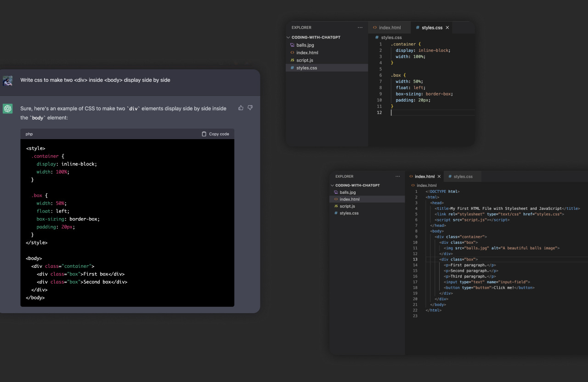The image size is (588, 382).
Task: Collapse the CODING-WITH-CHATGPT folder in bottom window
Action: pos(332,185)
